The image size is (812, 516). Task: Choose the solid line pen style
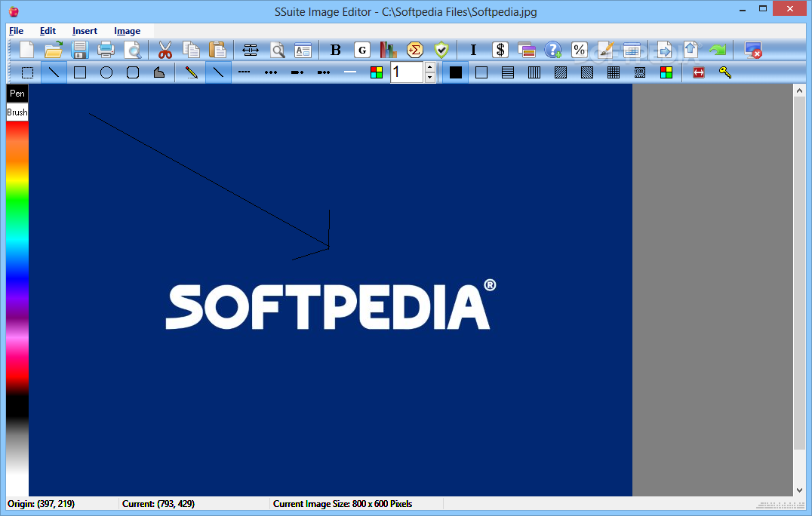pyautogui.click(x=219, y=72)
